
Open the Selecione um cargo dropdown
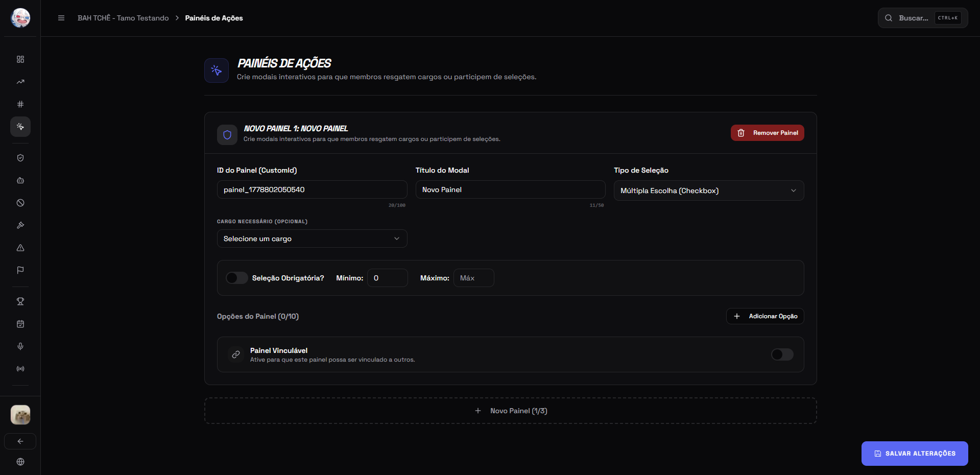(312, 239)
